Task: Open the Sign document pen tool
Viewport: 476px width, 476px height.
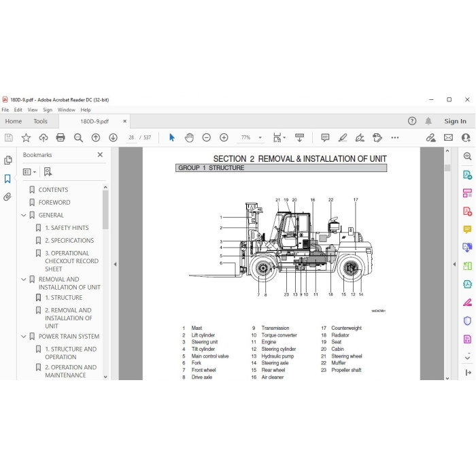Action: pos(360,138)
